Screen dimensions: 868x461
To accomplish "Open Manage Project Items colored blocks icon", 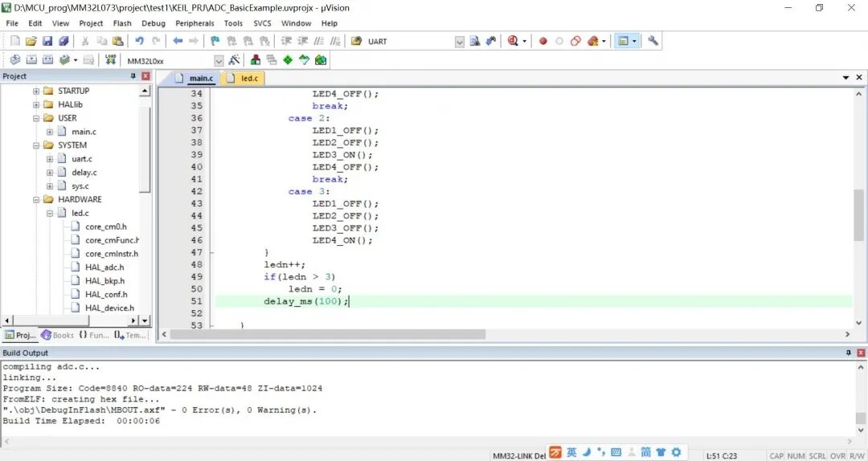I will (256, 59).
